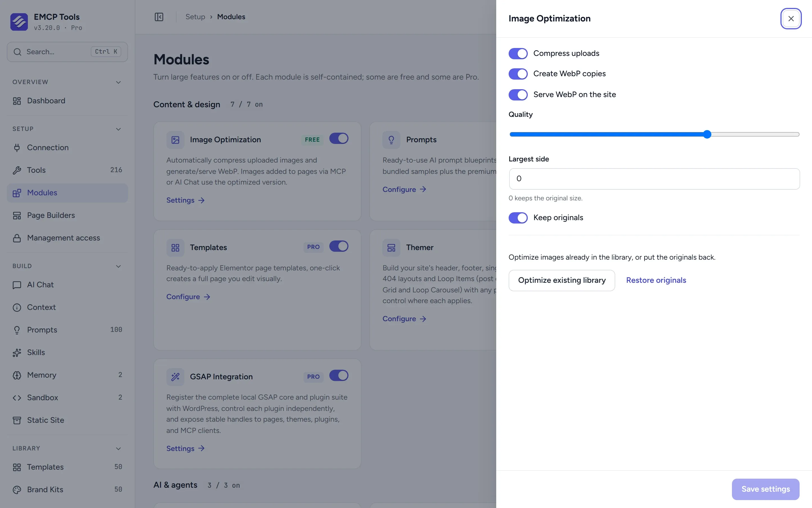Click the Themer card layout icon

[x=391, y=248]
